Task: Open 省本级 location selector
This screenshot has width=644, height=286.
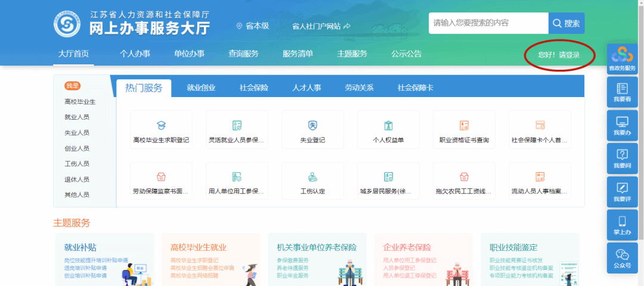Action: 253,26
